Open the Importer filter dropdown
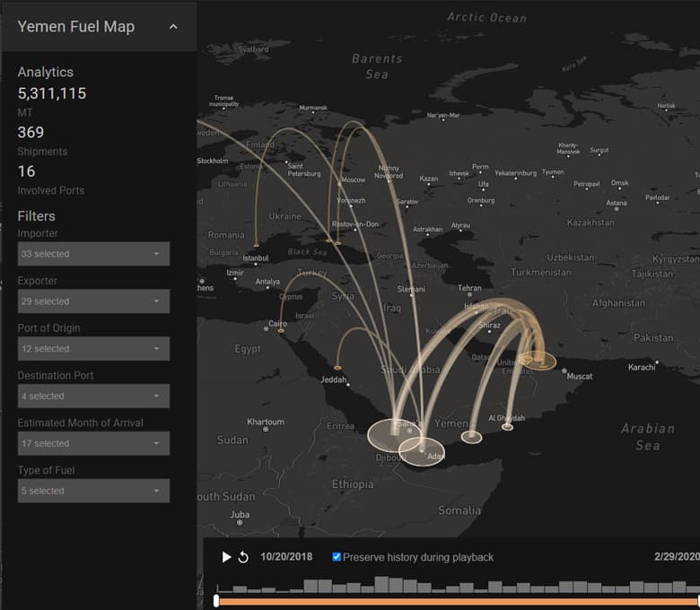The image size is (700, 610). click(93, 254)
